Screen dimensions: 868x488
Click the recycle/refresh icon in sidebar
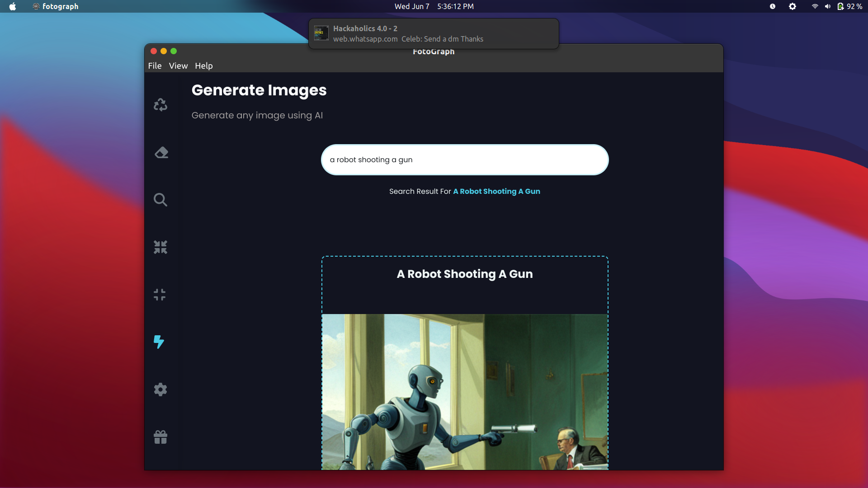click(x=160, y=104)
